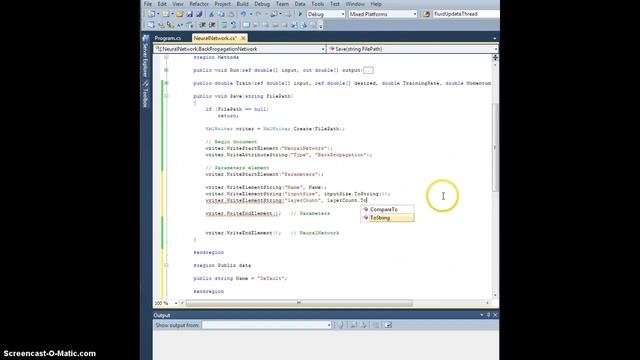The image size is (640, 360).
Task: Open the Toolbox side panel
Action: tap(145, 94)
